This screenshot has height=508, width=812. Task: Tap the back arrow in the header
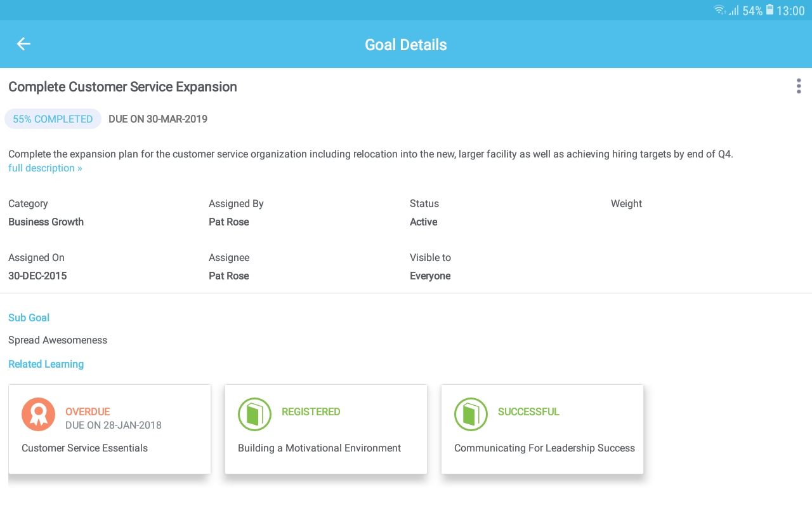tap(23, 44)
